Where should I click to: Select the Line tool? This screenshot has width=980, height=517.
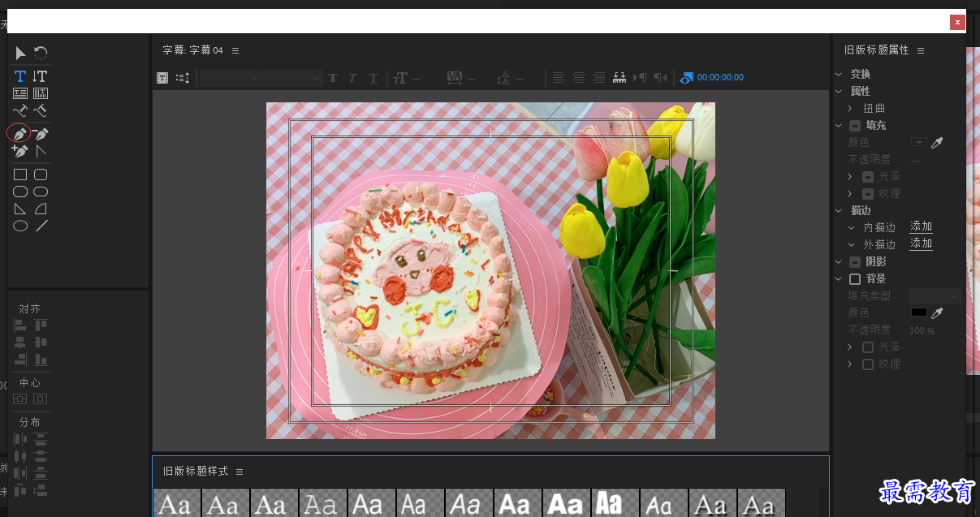(41, 226)
